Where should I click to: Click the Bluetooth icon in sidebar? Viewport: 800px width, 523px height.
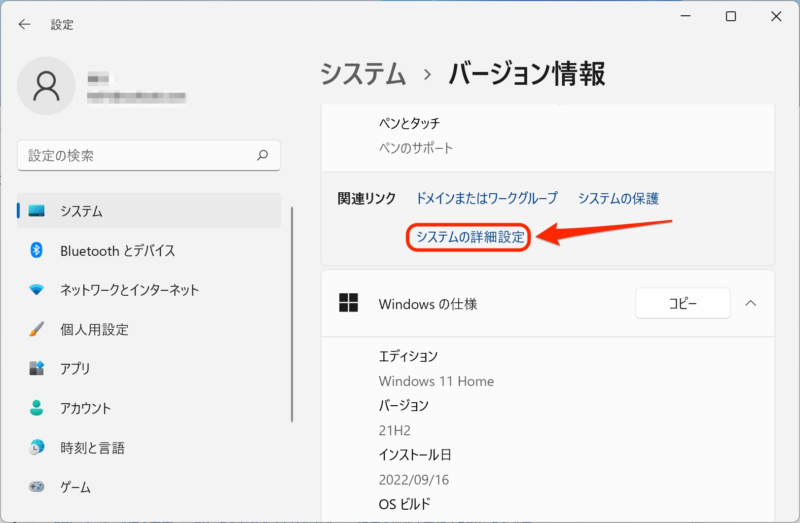click(36, 250)
